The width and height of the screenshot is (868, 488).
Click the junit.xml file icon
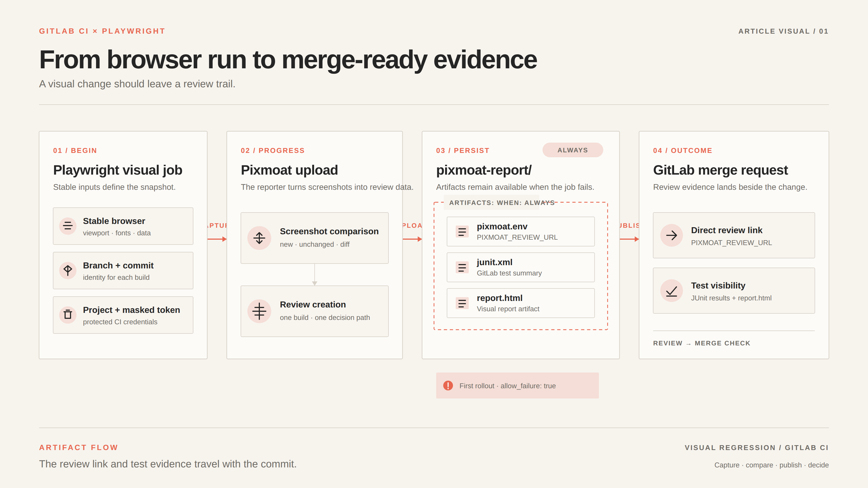click(462, 267)
